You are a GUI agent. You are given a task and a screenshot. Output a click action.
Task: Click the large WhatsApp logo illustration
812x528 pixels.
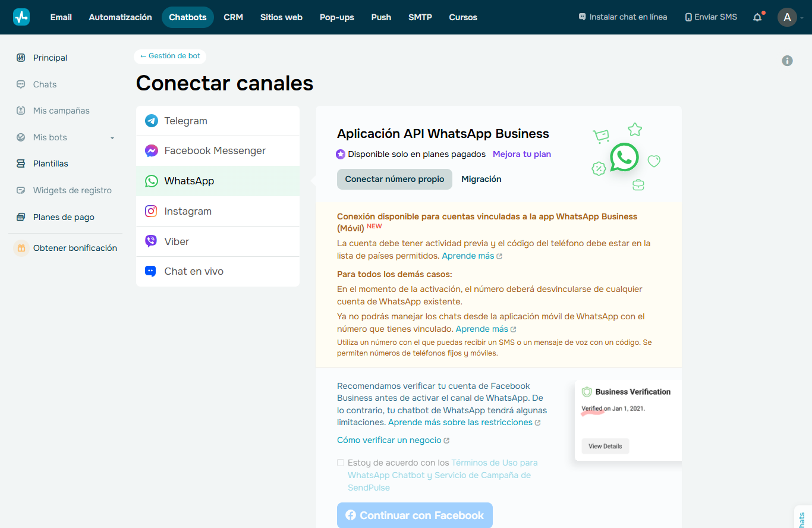click(624, 157)
